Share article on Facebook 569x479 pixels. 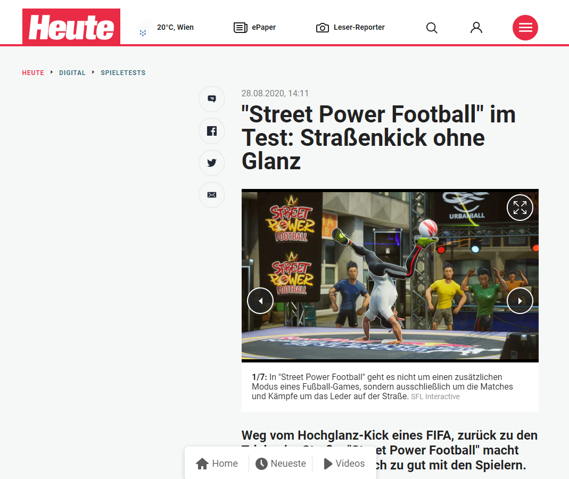coord(212,131)
